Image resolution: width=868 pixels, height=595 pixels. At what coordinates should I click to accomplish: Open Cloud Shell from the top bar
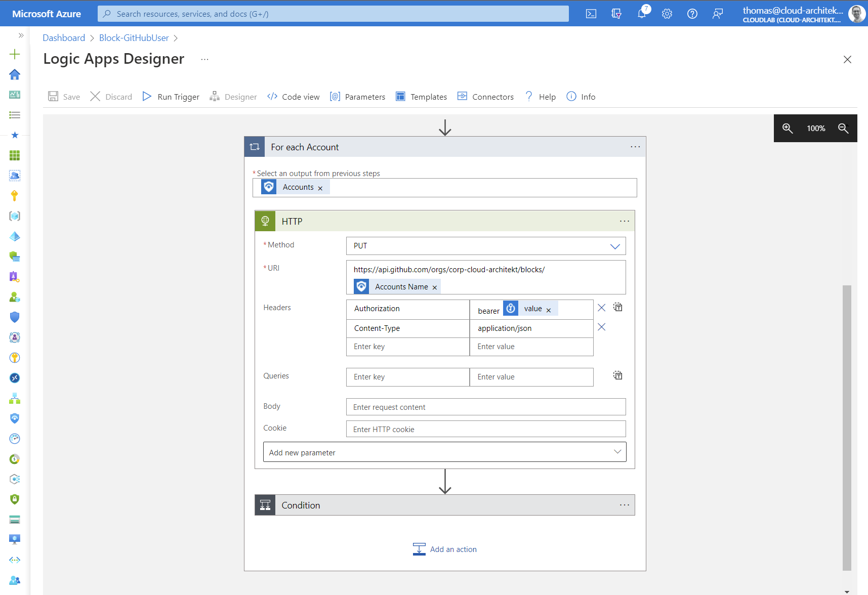pos(591,14)
